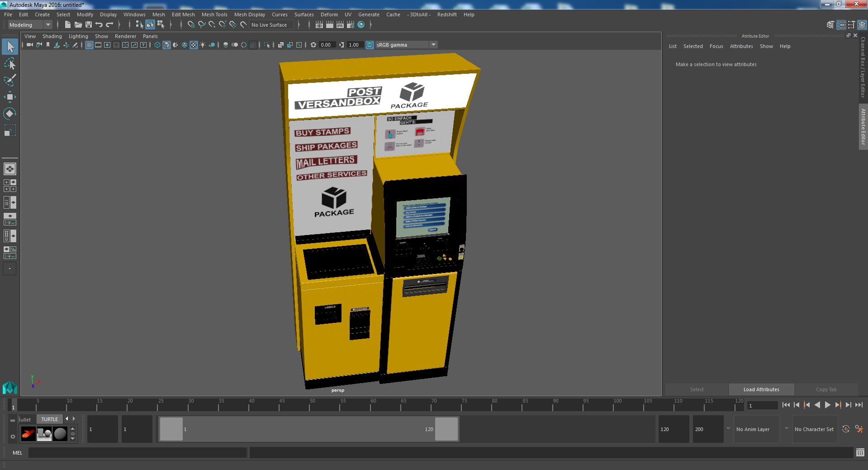
Task: Open animation preferences running figure icon
Action: (859, 429)
